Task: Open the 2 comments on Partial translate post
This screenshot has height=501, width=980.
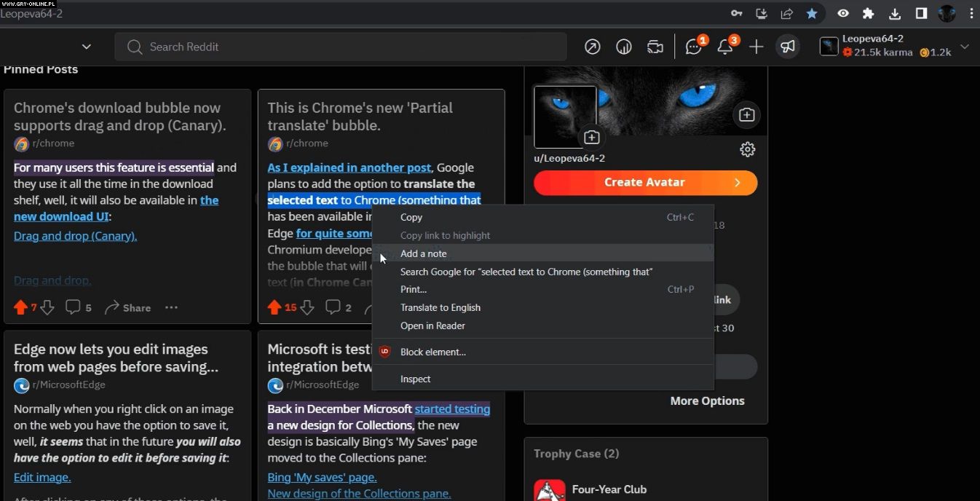Action: 339,307
